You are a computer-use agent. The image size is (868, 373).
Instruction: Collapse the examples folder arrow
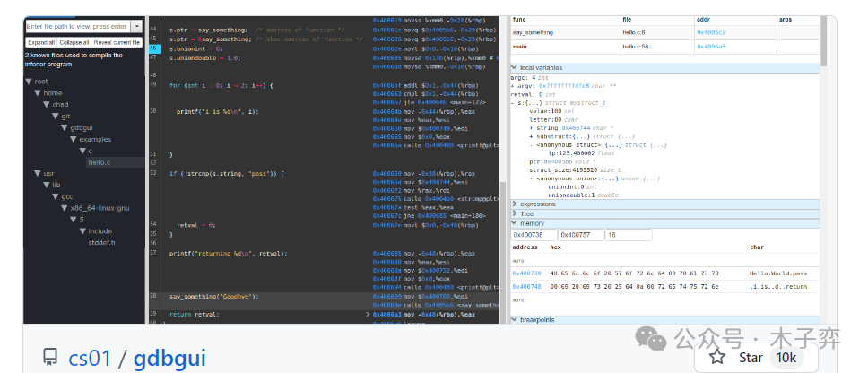[x=73, y=140]
